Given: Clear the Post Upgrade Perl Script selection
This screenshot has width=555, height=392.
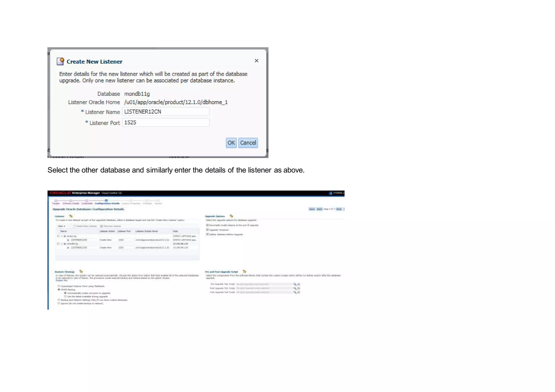Looking at the screenshot, I should (299, 292).
